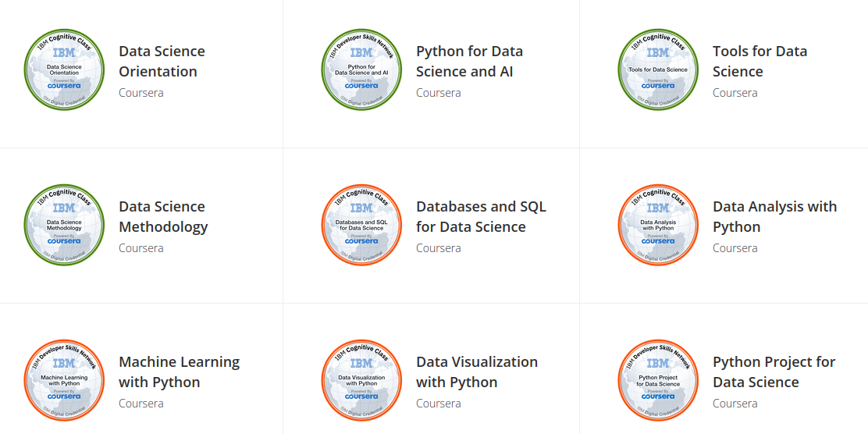Click the Data Science Methodology badge icon

pyautogui.click(x=64, y=225)
